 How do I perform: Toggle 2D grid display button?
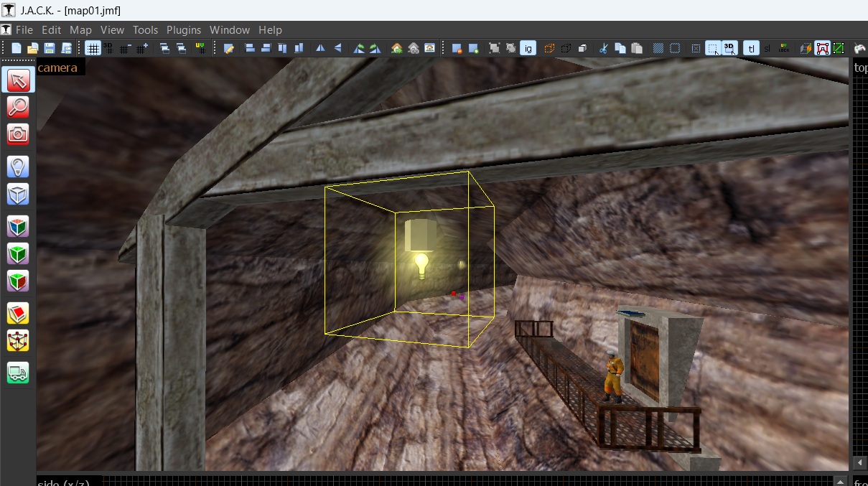click(93, 48)
